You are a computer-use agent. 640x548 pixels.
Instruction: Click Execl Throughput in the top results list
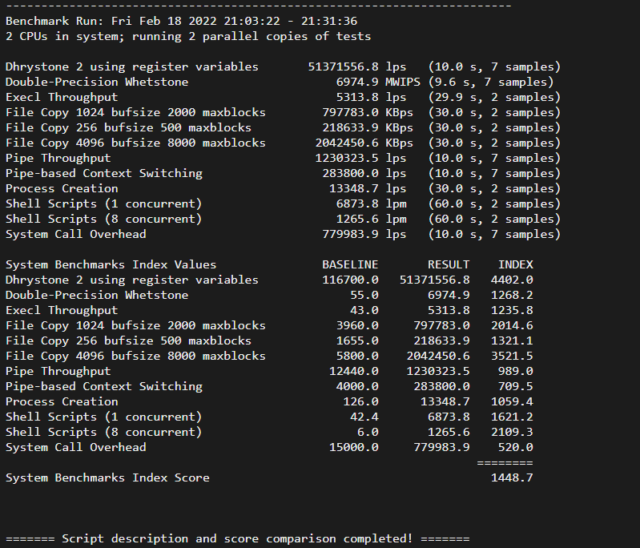[62, 97]
